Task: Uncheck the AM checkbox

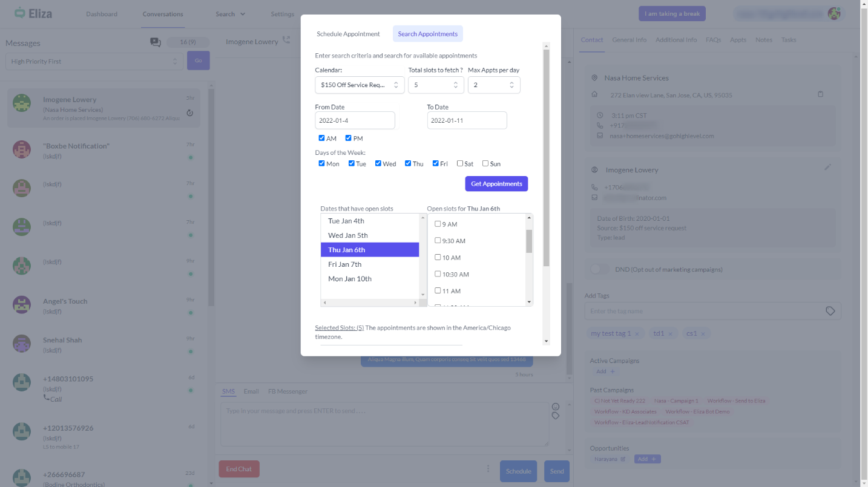Action: pos(322,138)
